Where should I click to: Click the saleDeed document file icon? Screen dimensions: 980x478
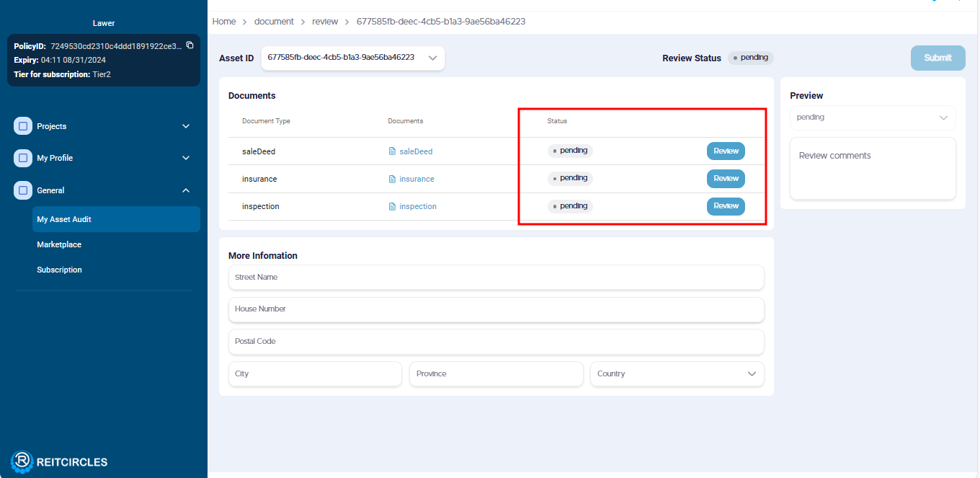tap(392, 151)
